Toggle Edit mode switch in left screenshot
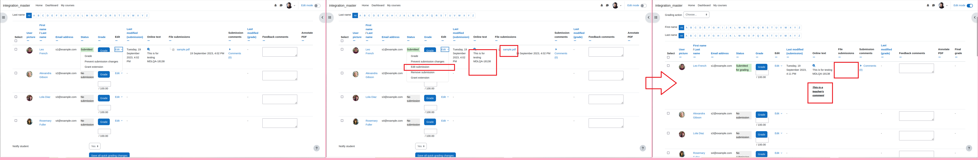The height and width of the screenshot is (160, 980). tap(317, 6)
